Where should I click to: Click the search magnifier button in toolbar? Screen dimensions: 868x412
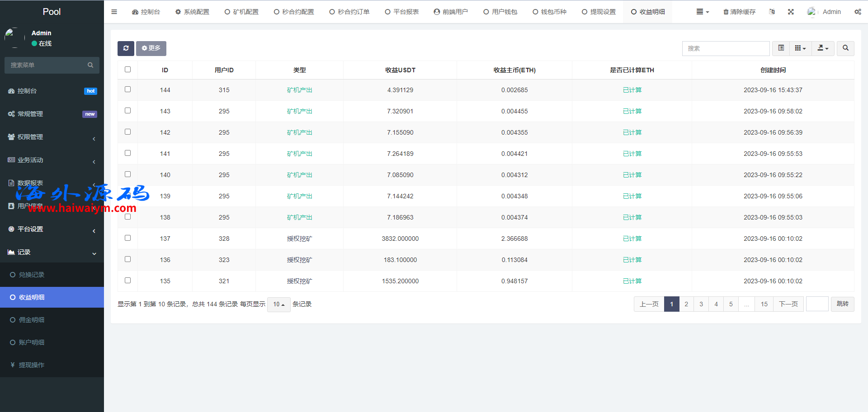845,48
